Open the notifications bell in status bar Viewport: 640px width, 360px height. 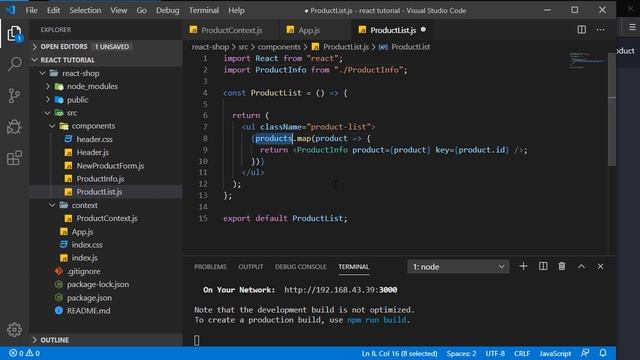click(x=603, y=353)
